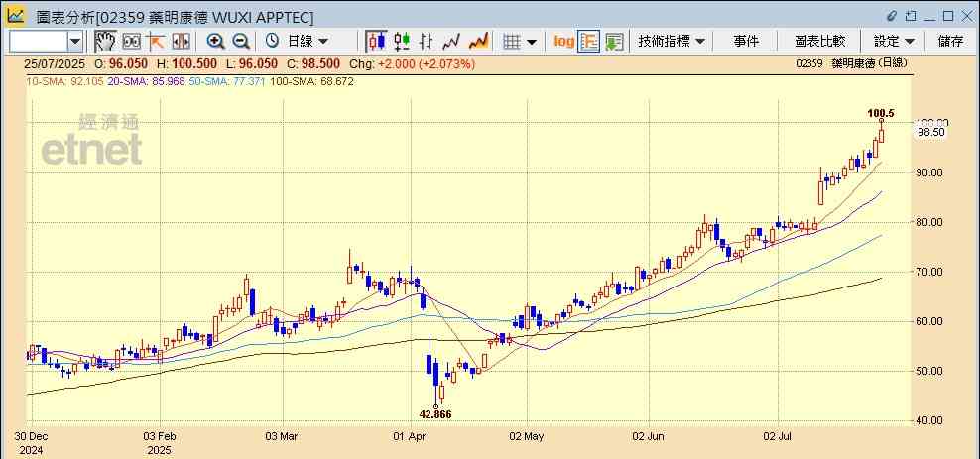Close the chart analysis window

pos(966,16)
